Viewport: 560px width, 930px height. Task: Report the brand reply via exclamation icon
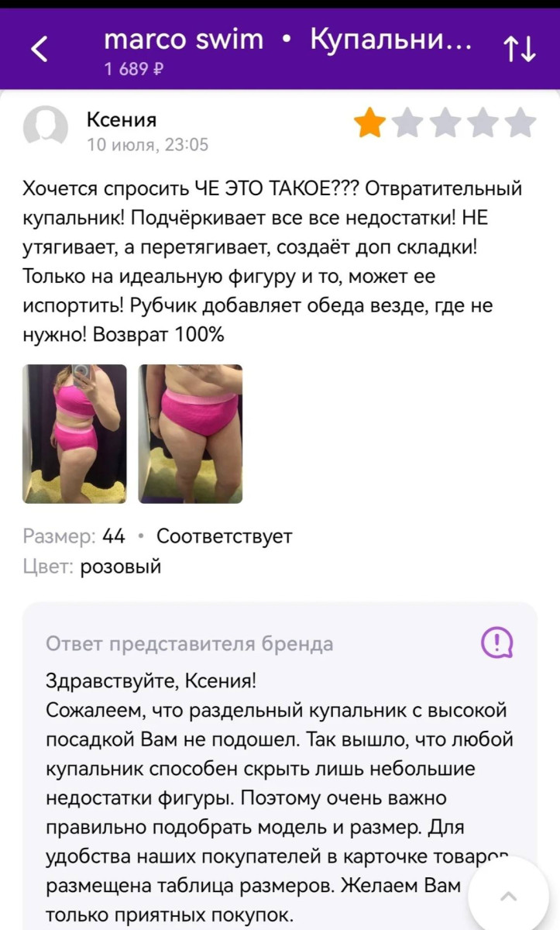click(x=497, y=642)
